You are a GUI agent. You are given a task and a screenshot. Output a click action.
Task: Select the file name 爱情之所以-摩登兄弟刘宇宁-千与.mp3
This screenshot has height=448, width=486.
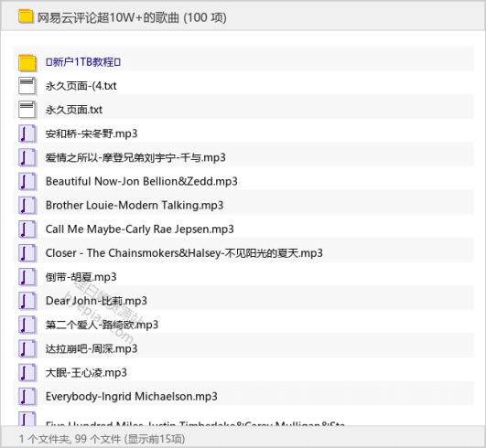(x=135, y=157)
